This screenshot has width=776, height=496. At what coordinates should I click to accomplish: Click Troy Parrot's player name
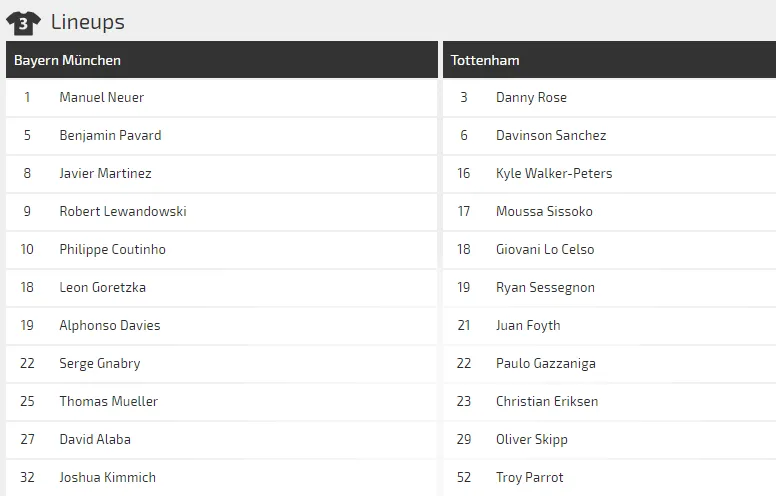pyautogui.click(x=529, y=477)
